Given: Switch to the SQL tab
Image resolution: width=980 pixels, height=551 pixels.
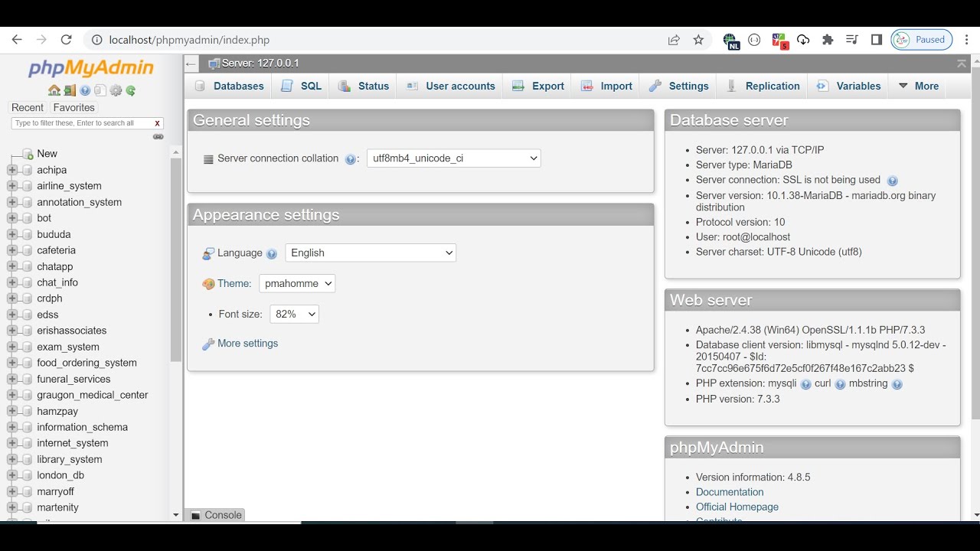Looking at the screenshot, I should click(x=301, y=86).
